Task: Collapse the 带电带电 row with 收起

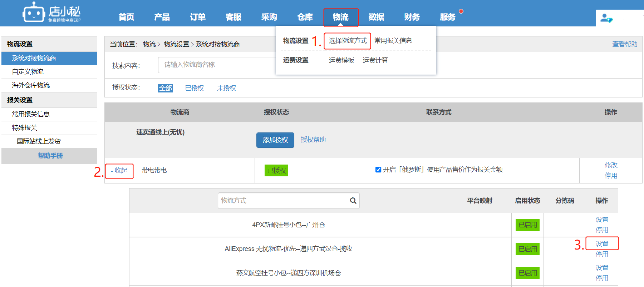Action: coord(119,171)
